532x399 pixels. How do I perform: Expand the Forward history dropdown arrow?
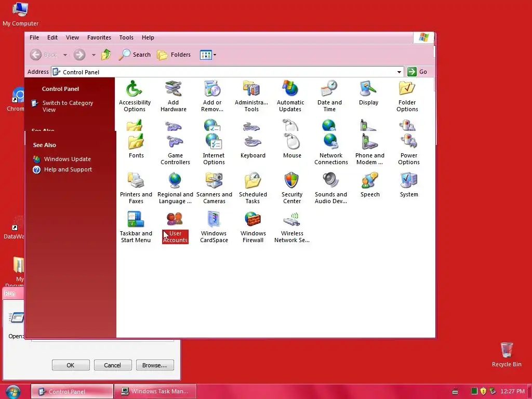pyautogui.click(x=94, y=55)
